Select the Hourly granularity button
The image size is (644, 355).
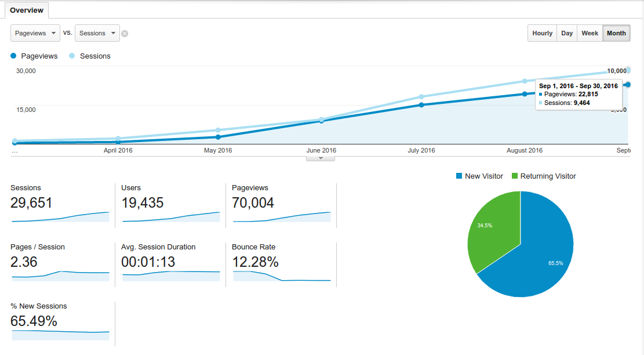tap(542, 33)
